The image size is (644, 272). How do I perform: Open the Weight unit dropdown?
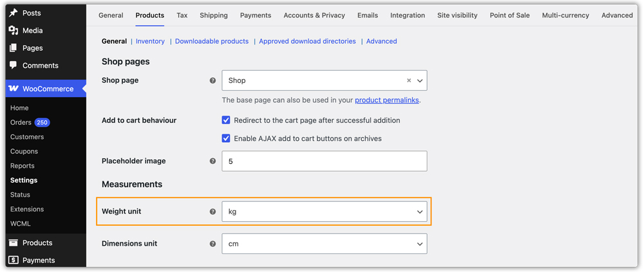(325, 212)
